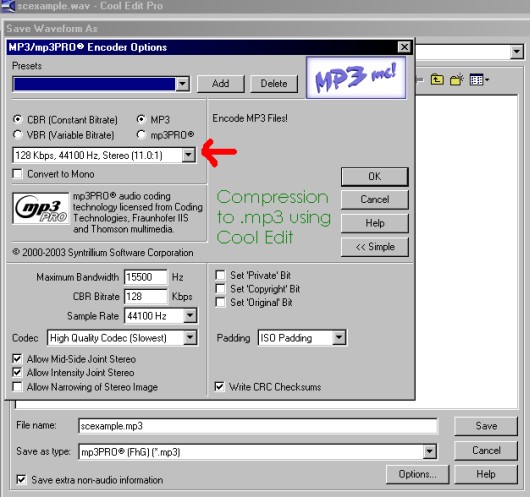Enable Allow Narrowing of Stereo Image
The image size is (530, 497).
17,386
